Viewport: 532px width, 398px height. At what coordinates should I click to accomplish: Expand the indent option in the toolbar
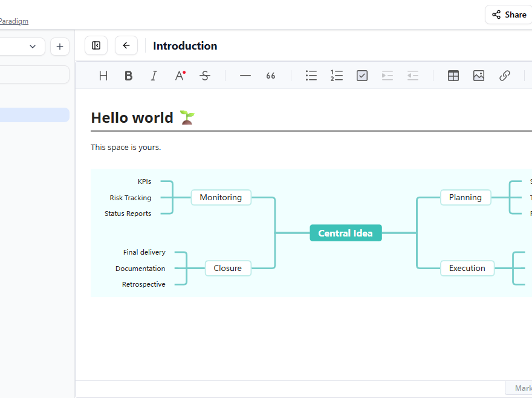[x=388, y=75]
